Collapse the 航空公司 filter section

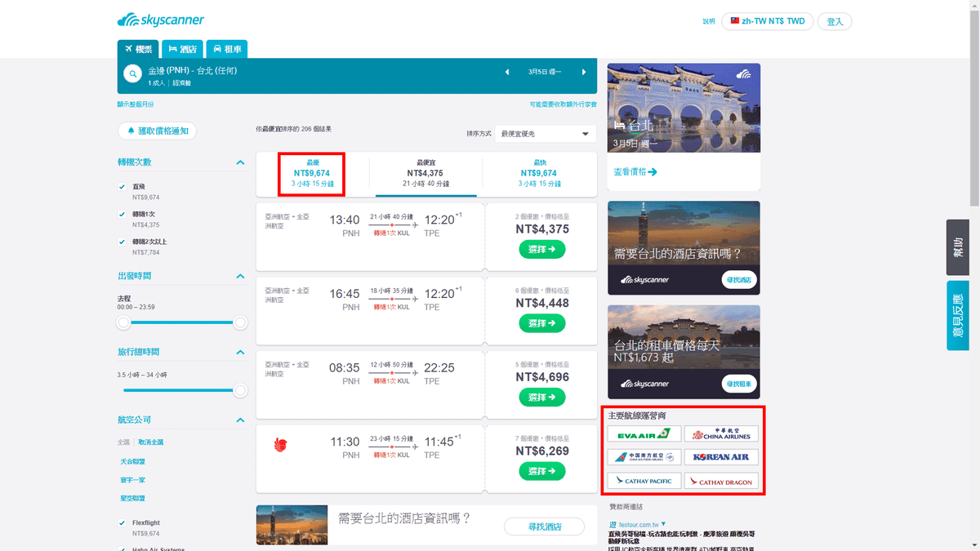pyautogui.click(x=240, y=420)
